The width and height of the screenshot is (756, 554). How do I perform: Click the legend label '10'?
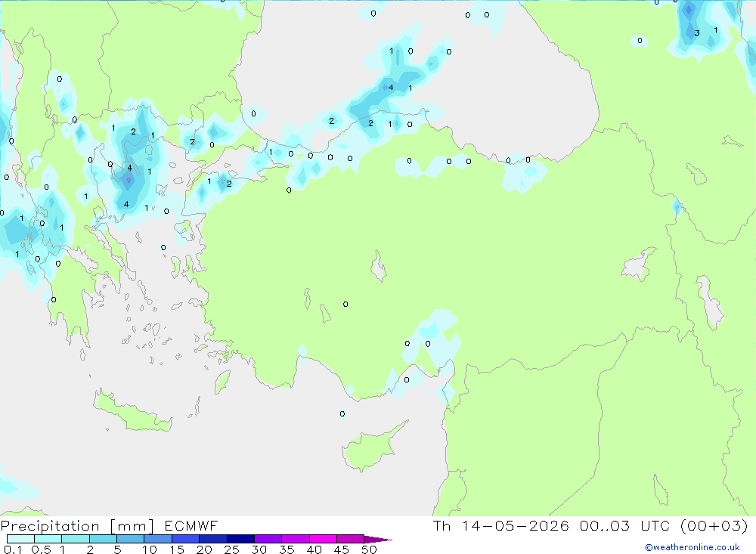[x=150, y=549]
